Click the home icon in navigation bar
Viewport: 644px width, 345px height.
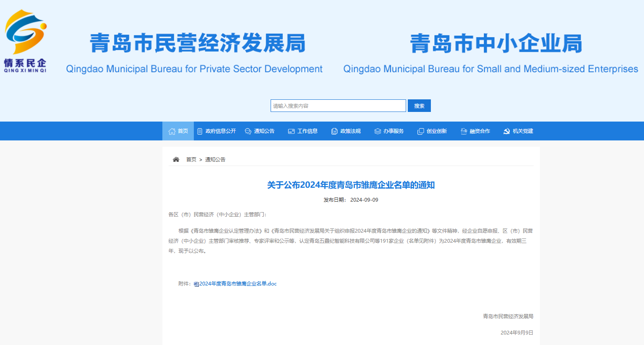(172, 131)
